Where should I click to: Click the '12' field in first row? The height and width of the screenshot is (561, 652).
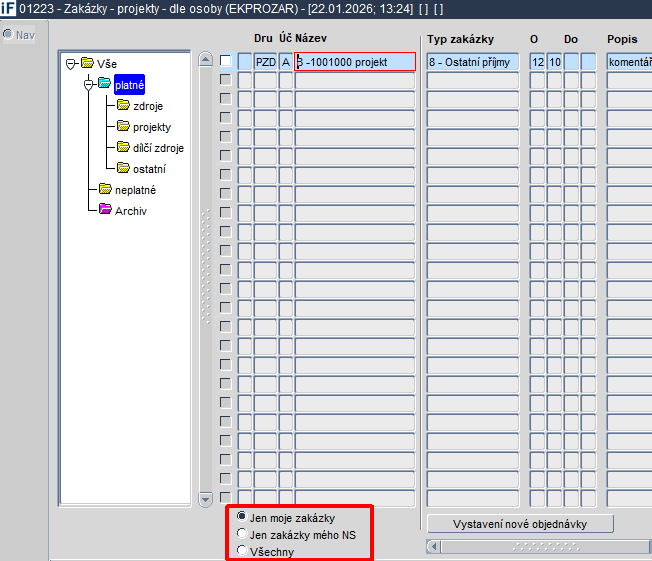(537, 62)
